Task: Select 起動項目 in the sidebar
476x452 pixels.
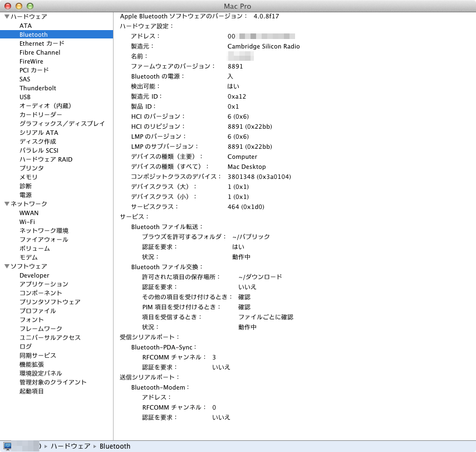Action: pyautogui.click(x=32, y=391)
